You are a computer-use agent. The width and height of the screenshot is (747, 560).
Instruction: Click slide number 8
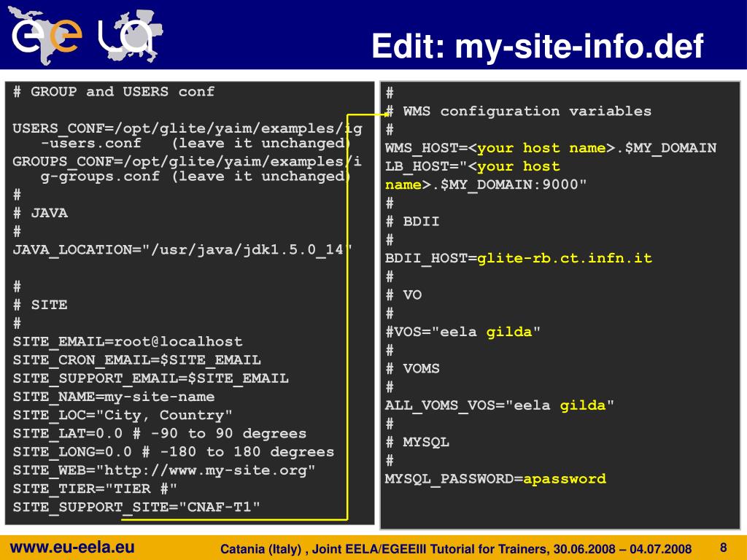tap(723, 548)
